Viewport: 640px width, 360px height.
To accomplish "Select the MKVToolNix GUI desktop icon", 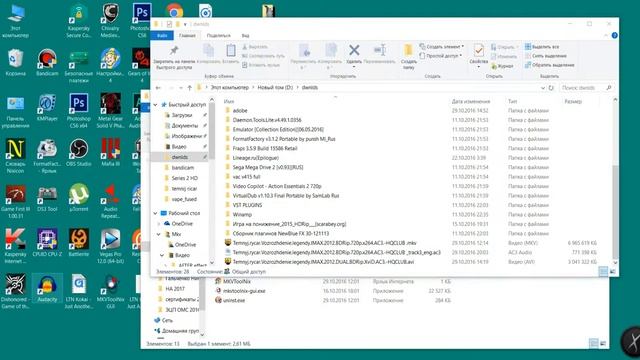I will tap(110, 291).
